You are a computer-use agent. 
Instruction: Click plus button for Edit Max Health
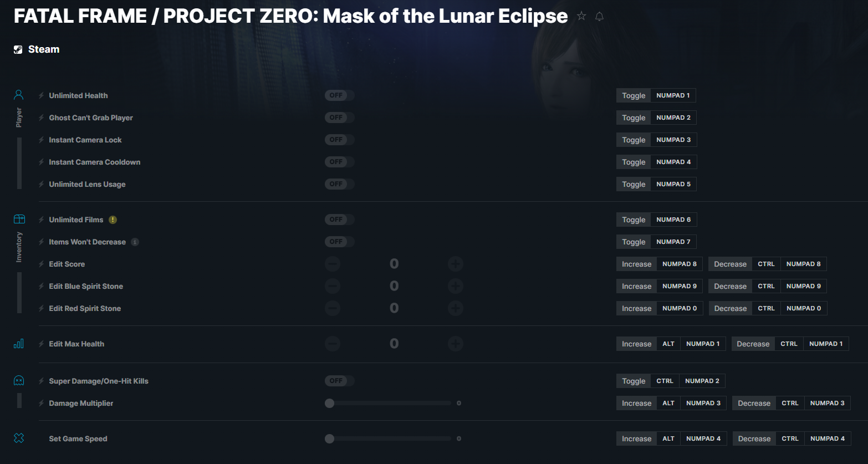point(456,344)
